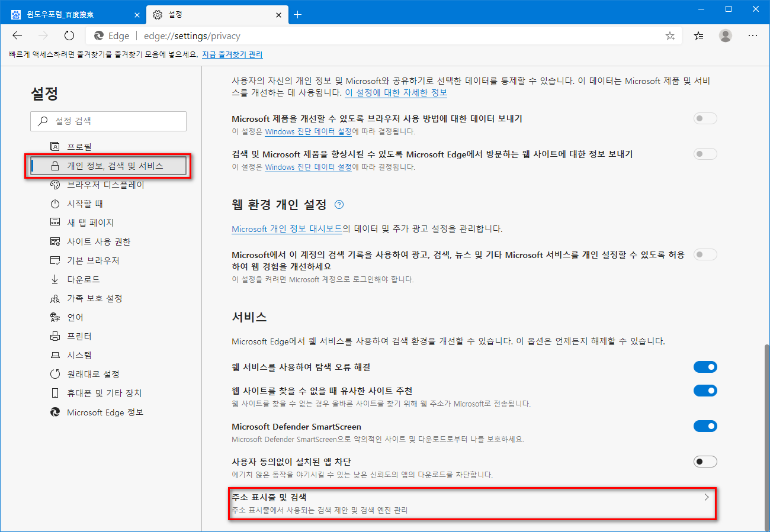Click the 설정 검색 search field

click(x=108, y=121)
